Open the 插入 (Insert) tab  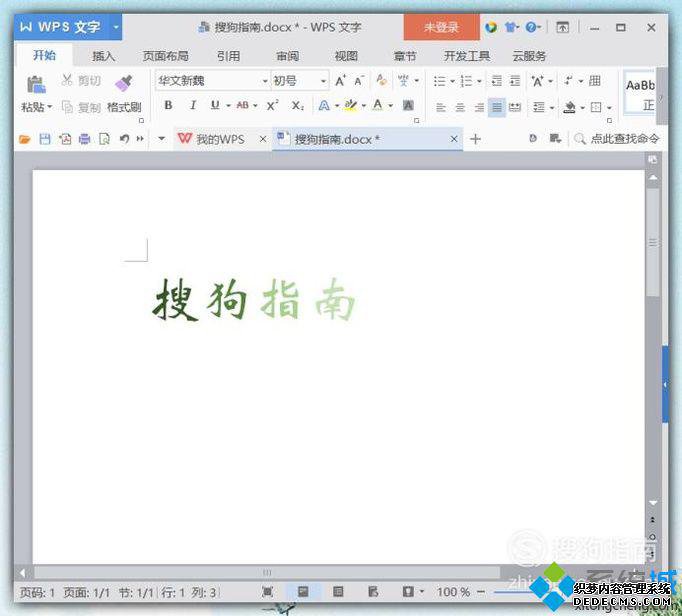coord(103,56)
